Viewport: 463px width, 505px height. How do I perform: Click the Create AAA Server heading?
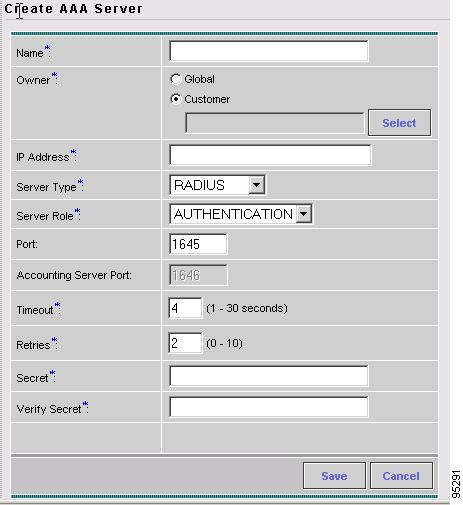(73, 9)
